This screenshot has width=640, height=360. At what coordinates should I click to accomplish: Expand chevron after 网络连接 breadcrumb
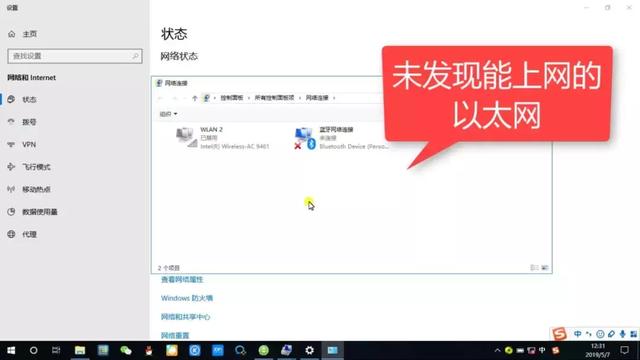pos(334,98)
